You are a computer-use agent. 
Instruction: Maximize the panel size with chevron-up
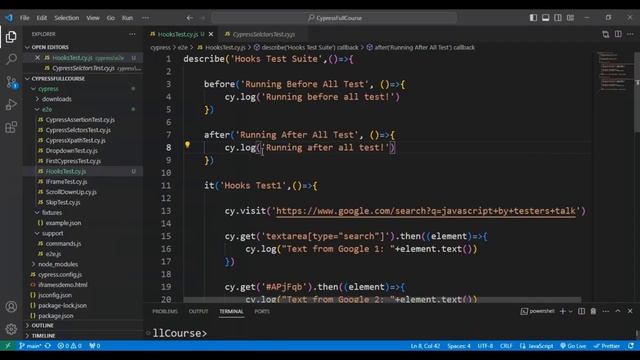[x=618, y=311]
